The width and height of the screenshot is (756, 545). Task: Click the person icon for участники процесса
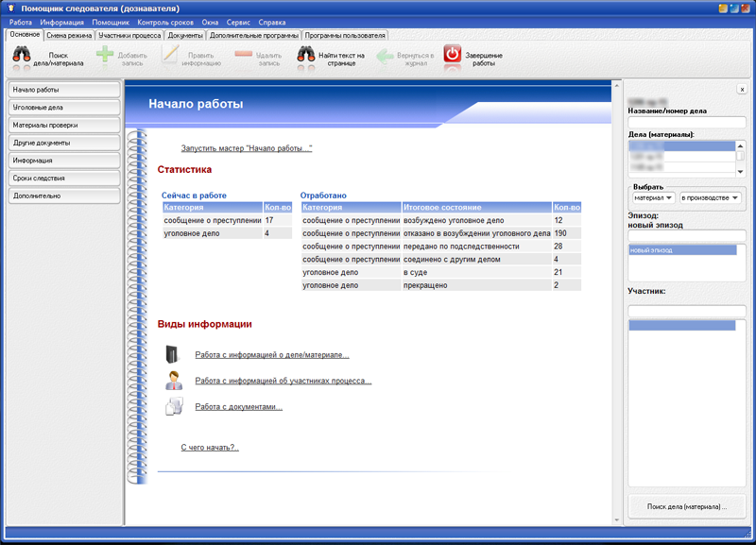click(173, 382)
